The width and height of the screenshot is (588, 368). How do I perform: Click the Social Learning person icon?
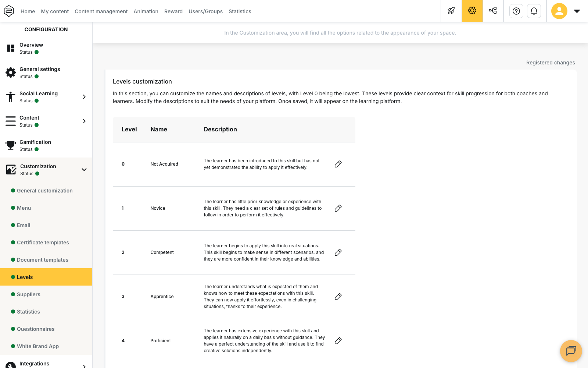coord(11,97)
